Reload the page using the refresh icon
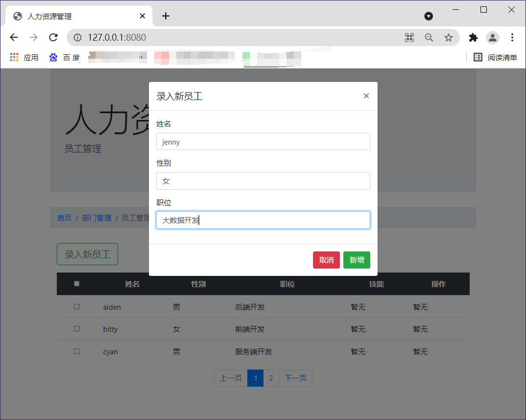The width and height of the screenshot is (526, 420). click(x=53, y=37)
